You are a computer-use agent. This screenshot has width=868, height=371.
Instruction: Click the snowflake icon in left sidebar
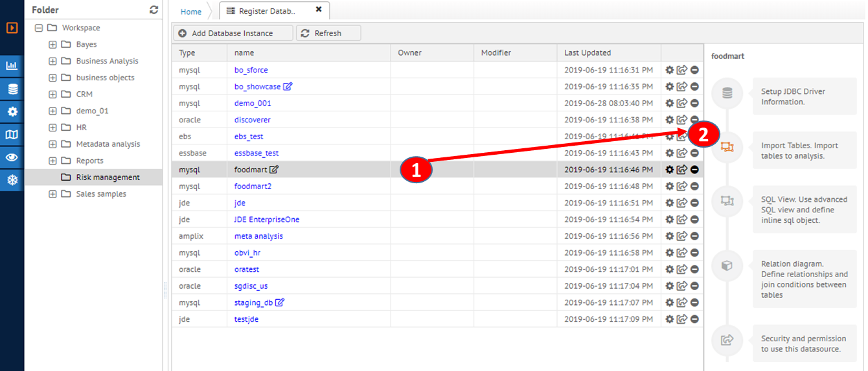point(12,180)
